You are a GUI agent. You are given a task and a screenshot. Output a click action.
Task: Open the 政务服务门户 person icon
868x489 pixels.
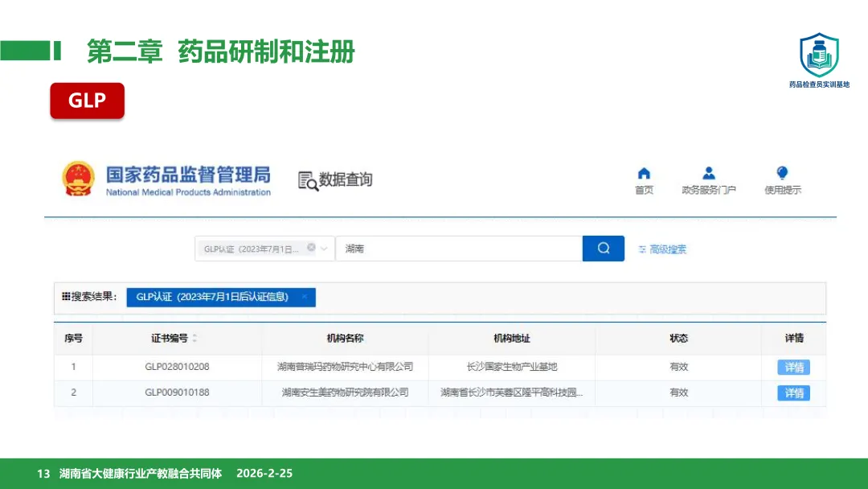709,174
